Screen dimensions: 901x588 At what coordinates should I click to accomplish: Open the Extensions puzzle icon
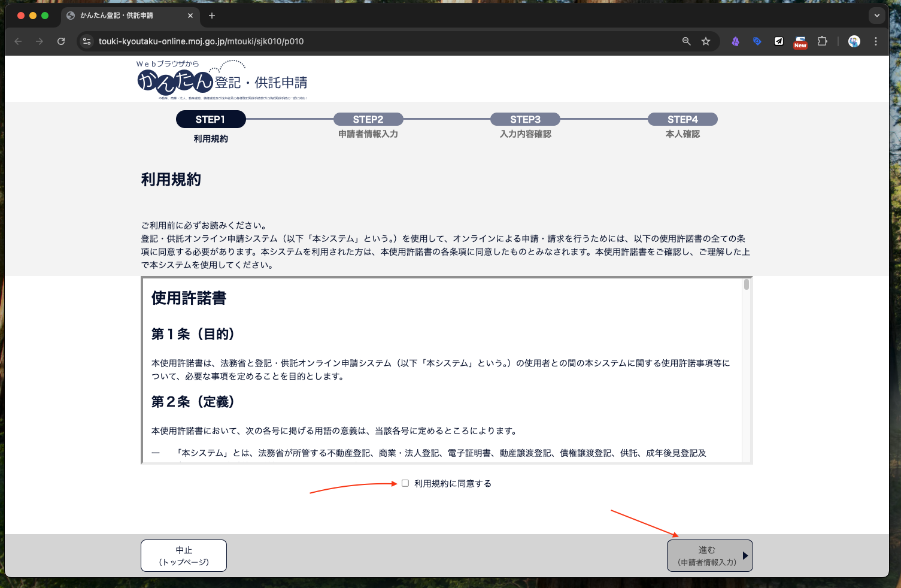[822, 41]
